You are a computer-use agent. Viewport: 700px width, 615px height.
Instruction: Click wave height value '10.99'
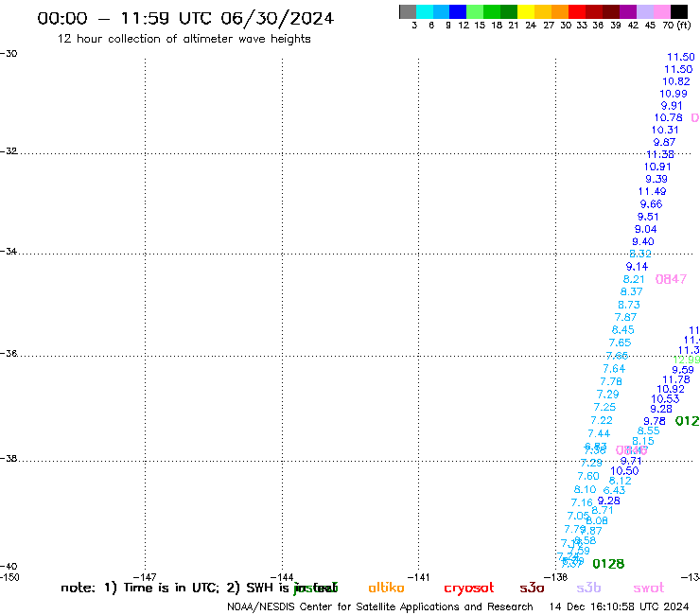pos(674,94)
